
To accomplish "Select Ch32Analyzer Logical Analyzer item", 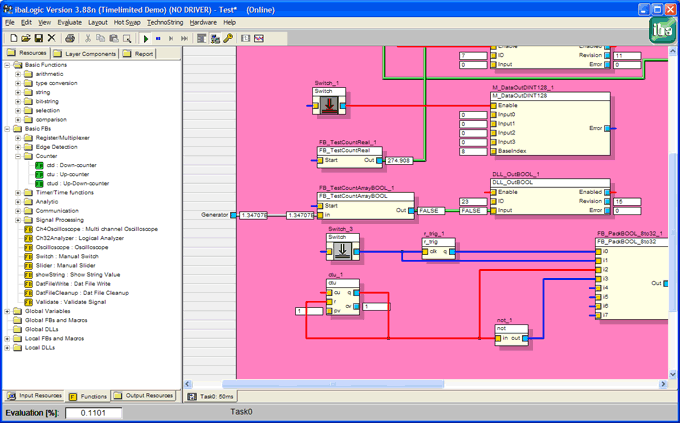I will [x=74, y=238].
